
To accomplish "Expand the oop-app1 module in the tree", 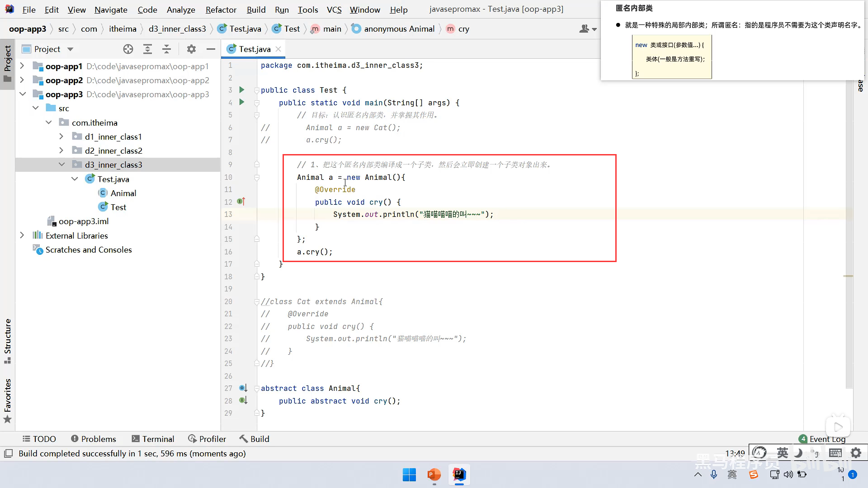I will [x=22, y=66].
